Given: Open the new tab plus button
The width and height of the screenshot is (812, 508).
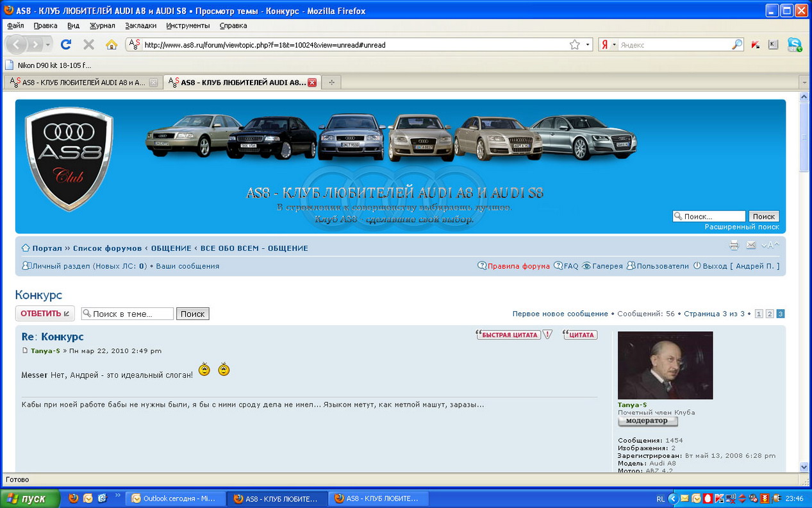Looking at the screenshot, I should (331, 82).
